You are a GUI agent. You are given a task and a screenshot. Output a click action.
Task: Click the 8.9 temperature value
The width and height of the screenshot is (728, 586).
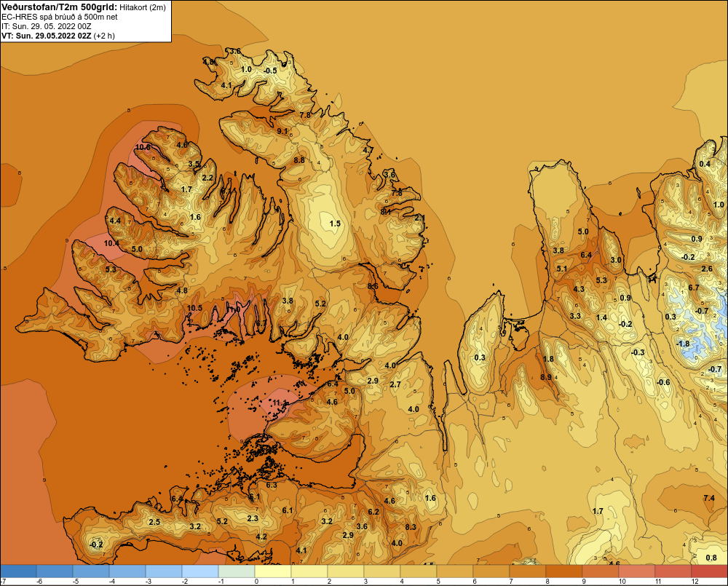tap(546, 377)
